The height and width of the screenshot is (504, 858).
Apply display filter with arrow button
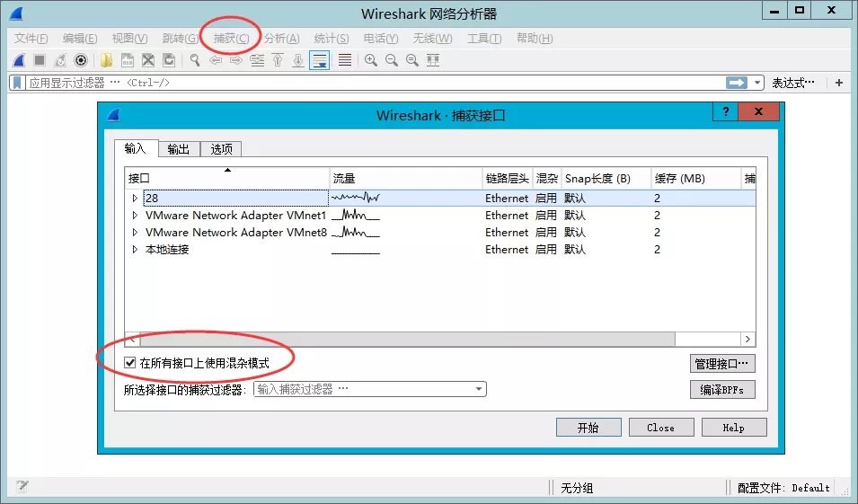pyautogui.click(x=737, y=83)
